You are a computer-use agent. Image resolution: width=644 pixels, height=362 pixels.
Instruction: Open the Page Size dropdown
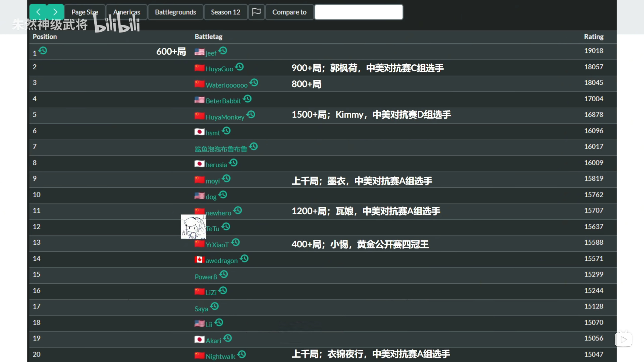point(85,12)
